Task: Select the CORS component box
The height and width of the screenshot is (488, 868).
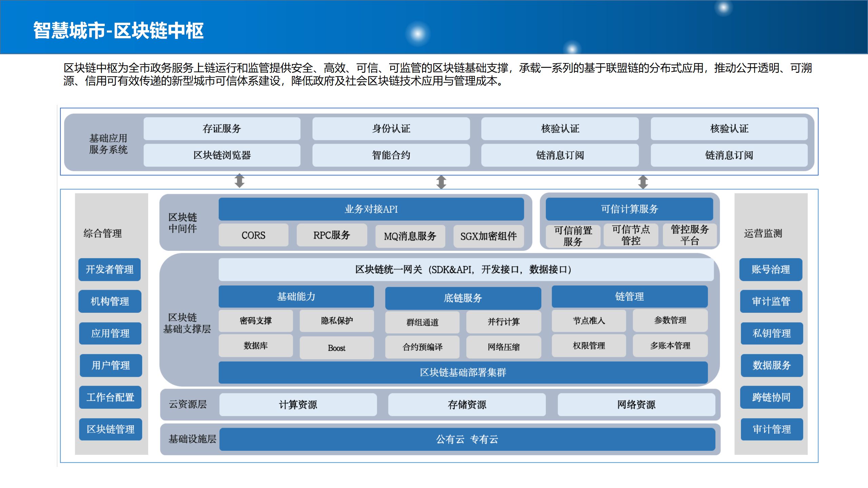Action: point(253,235)
